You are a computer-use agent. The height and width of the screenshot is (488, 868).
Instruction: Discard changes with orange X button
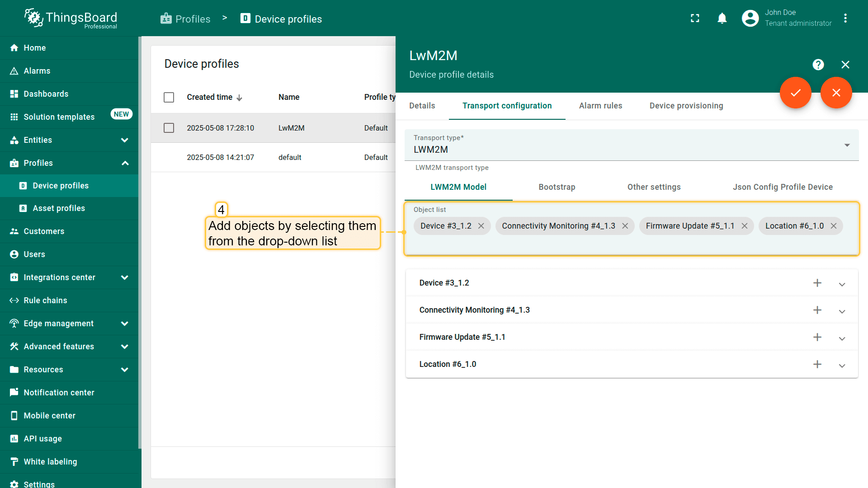pos(836,93)
